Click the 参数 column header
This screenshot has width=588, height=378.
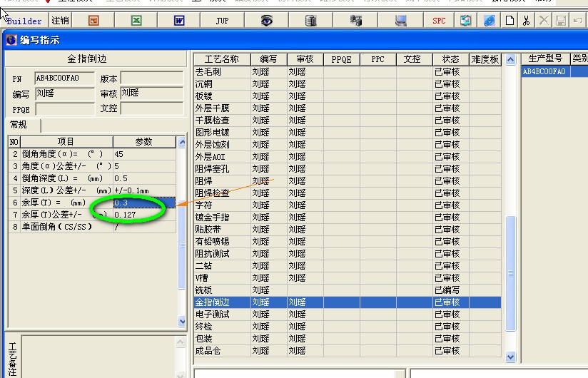(x=144, y=142)
